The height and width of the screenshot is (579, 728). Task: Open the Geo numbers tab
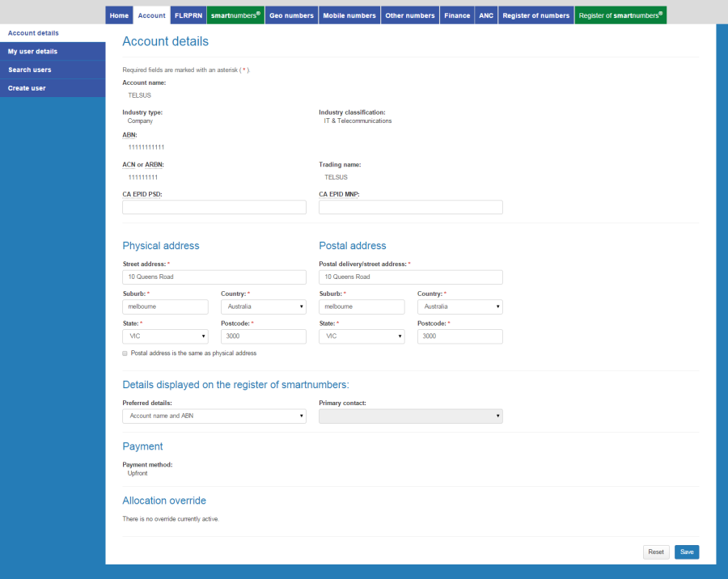(291, 15)
